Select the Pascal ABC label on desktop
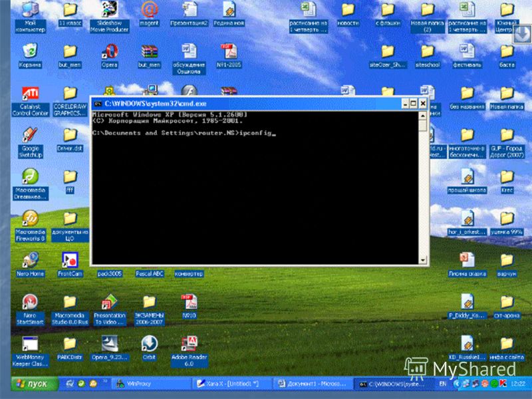This screenshot has width=532, height=399. (149, 274)
